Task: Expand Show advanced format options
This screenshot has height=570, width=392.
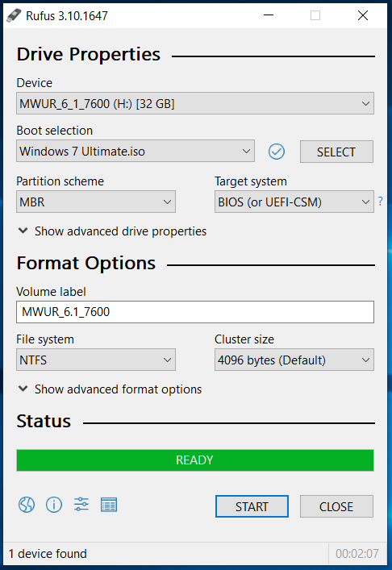Action: (110, 389)
